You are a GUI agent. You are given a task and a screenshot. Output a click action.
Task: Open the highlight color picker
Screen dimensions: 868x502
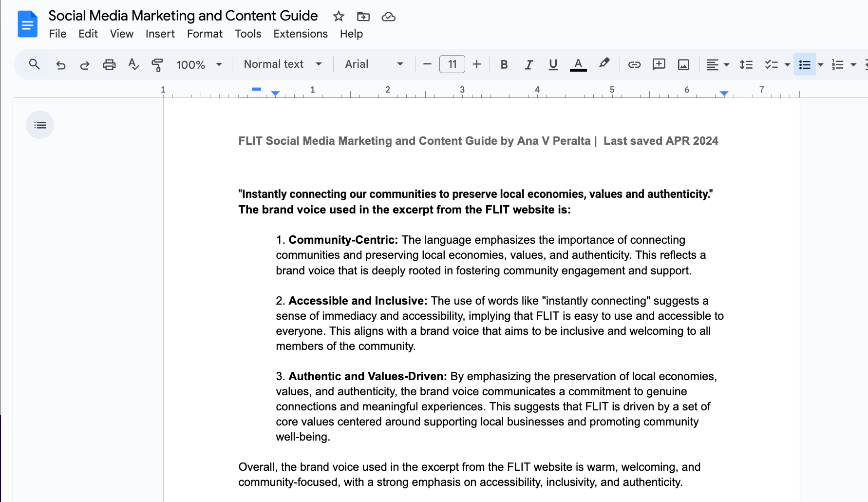point(604,63)
